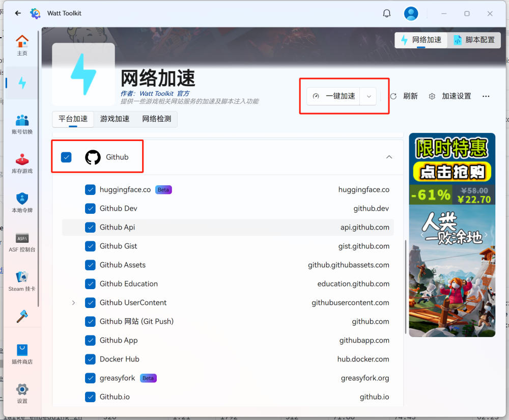This screenshot has width=509, height=420.
Task: Expand Github UserContent sub-items
Action: coord(73,302)
